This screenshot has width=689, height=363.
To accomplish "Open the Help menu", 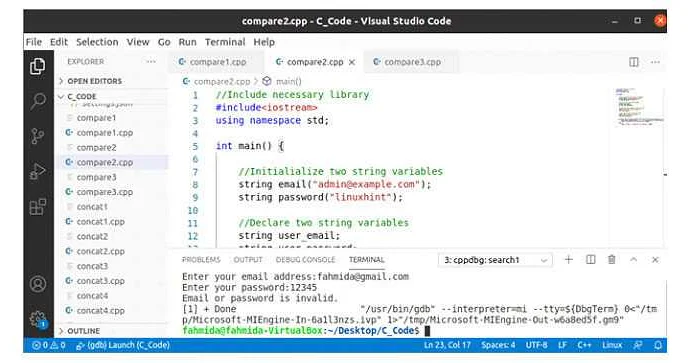I will click(x=264, y=42).
